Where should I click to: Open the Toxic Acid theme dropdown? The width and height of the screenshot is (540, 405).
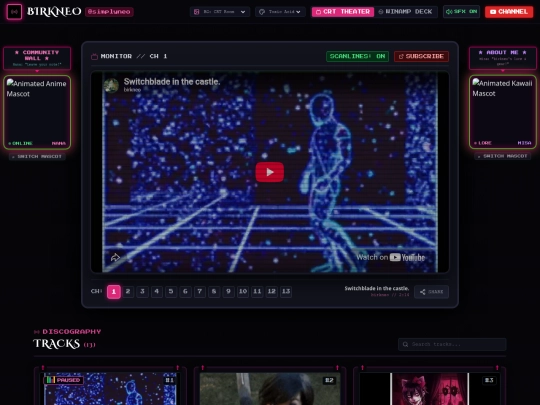(280, 12)
